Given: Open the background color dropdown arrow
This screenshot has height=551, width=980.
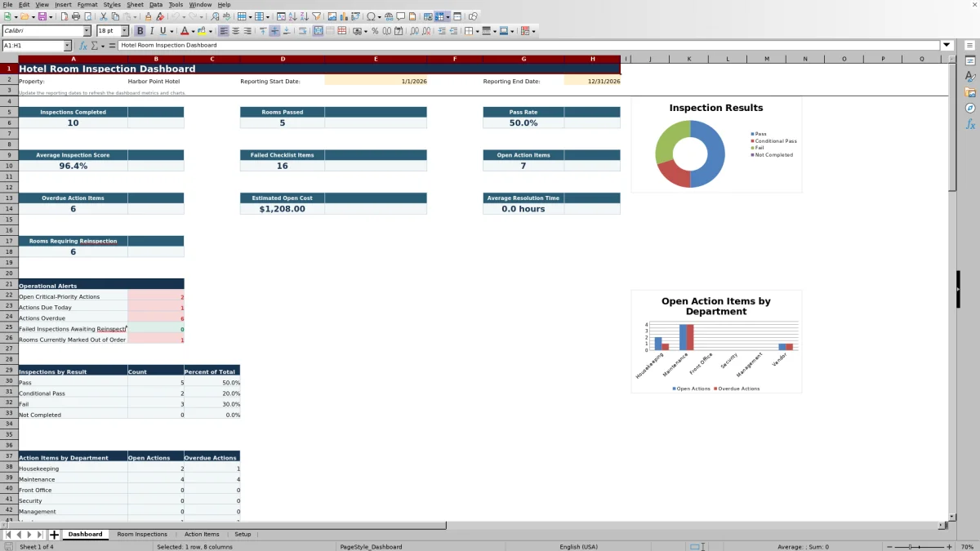Looking at the screenshot, I should pyautogui.click(x=211, y=31).
